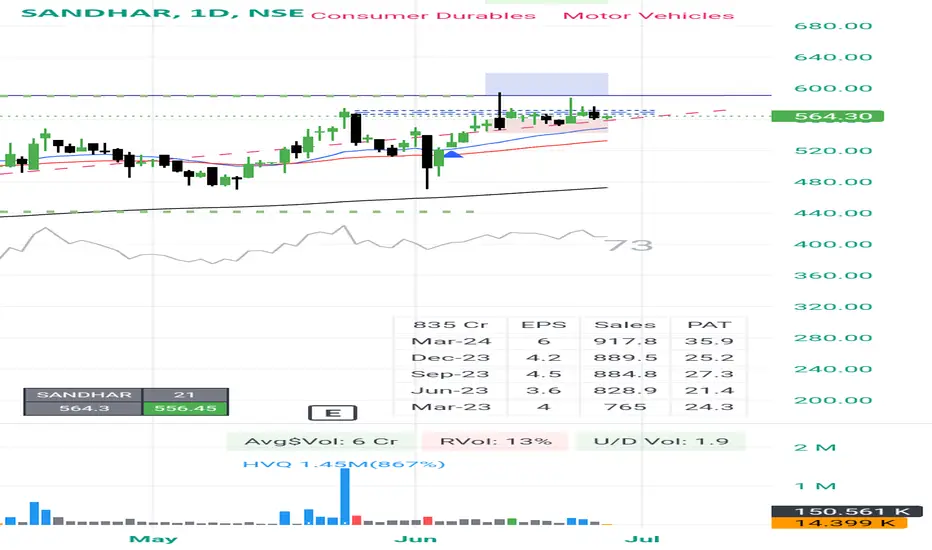Screen dimensions: 932x550
Task: Click the Mar-23 row label
Action: click(451, 407)
